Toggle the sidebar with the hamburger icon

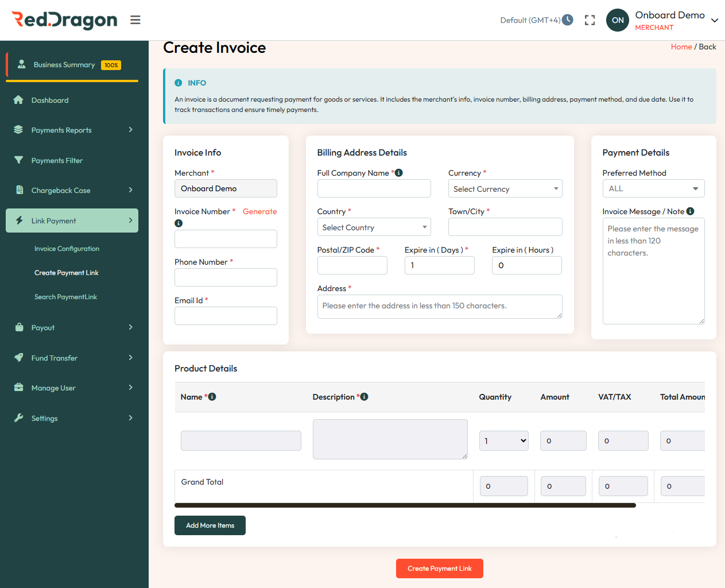(x=135, y=19)
